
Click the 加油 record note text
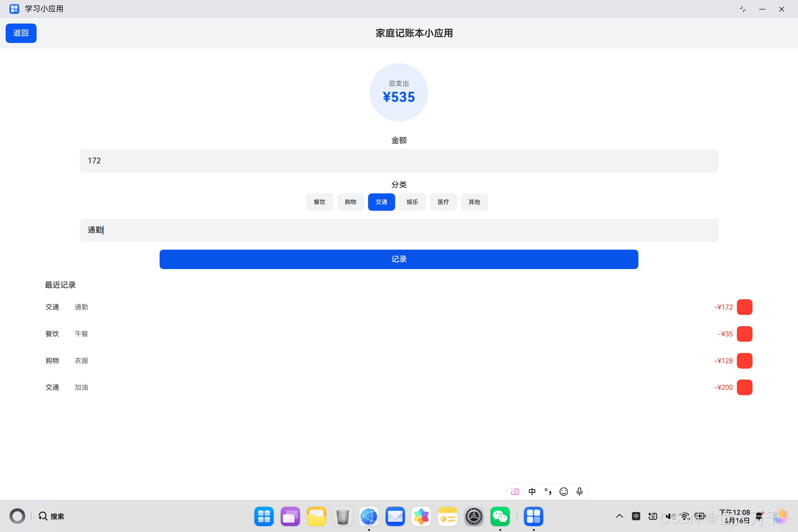pos(81,387)
